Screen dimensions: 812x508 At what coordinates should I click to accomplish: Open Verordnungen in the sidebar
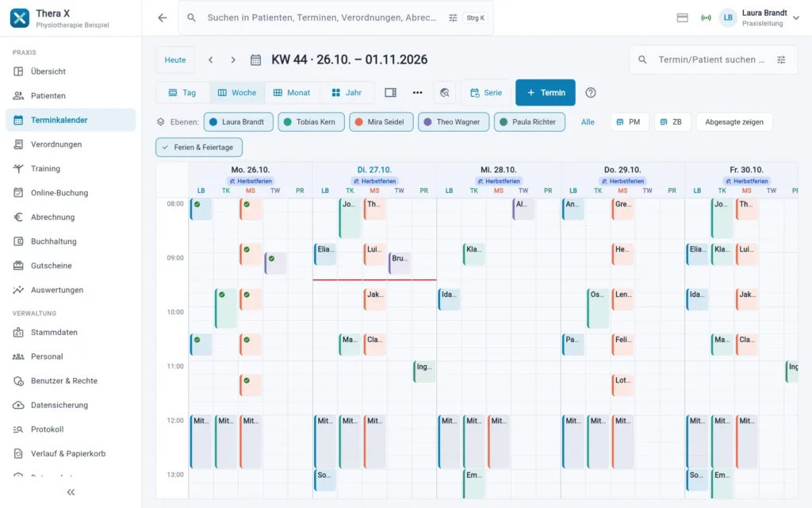pyautogui.click(x=71, y=144)
